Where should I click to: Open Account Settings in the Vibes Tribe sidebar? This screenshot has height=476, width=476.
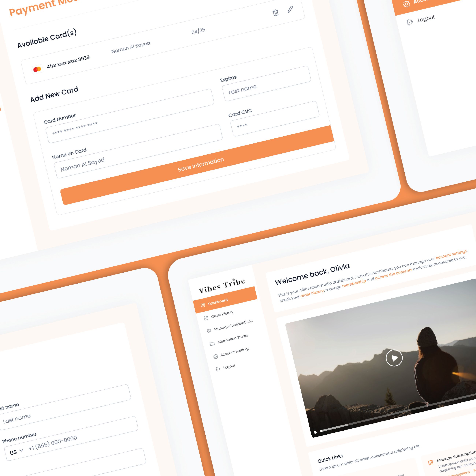[x=235, y=352]
